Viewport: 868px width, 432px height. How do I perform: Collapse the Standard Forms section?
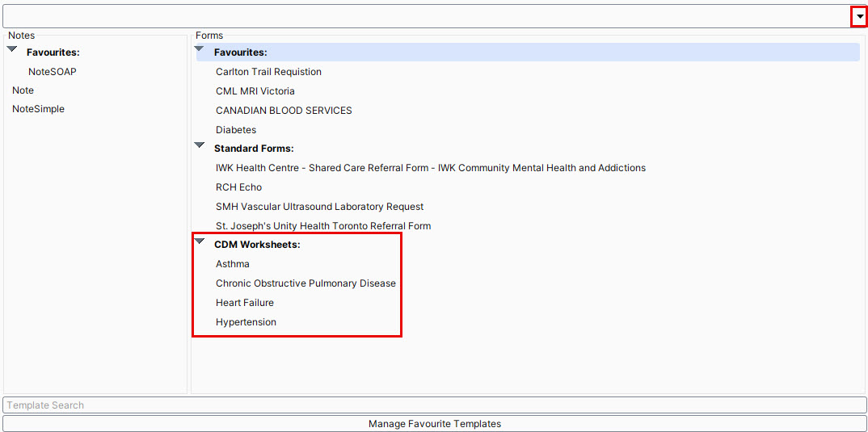(200, 146)
